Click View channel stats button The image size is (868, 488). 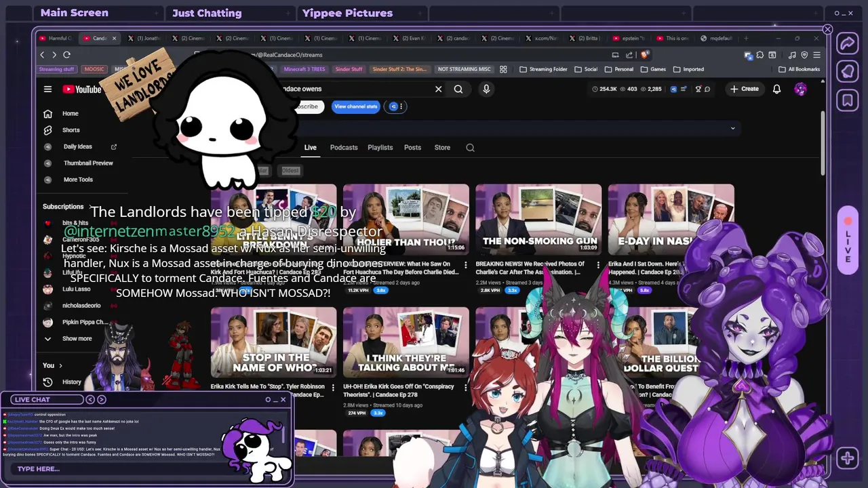356,106
